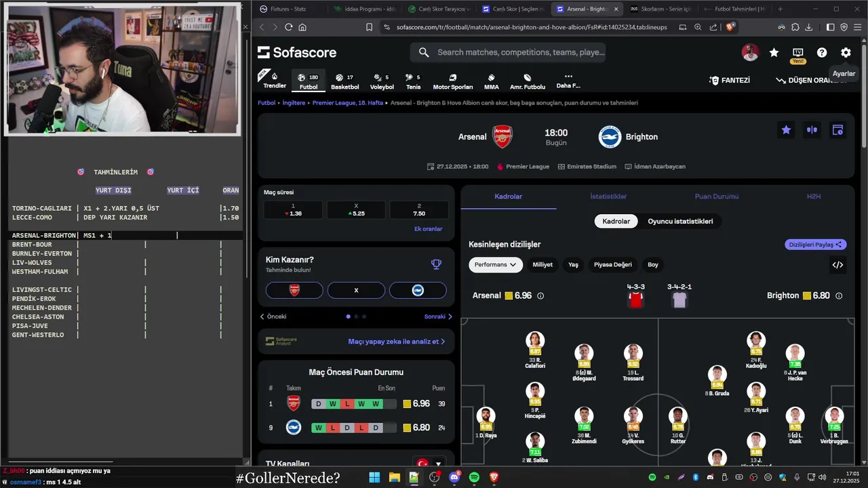
Task: Open the Voleybol sport tab
Action: coord(382,81)
